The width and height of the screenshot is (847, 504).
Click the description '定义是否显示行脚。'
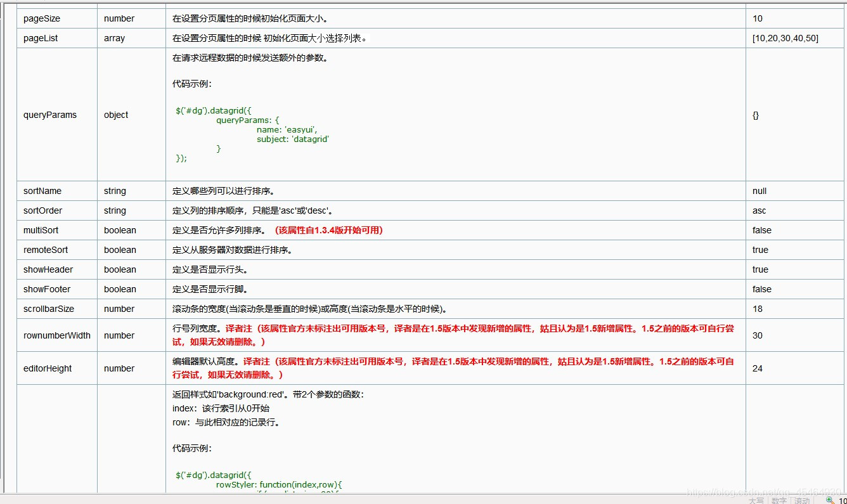point(210,289)
